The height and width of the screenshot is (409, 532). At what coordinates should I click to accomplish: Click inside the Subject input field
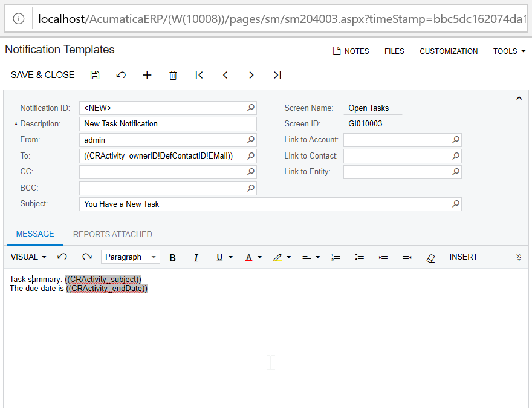click(x=242, y=204)
